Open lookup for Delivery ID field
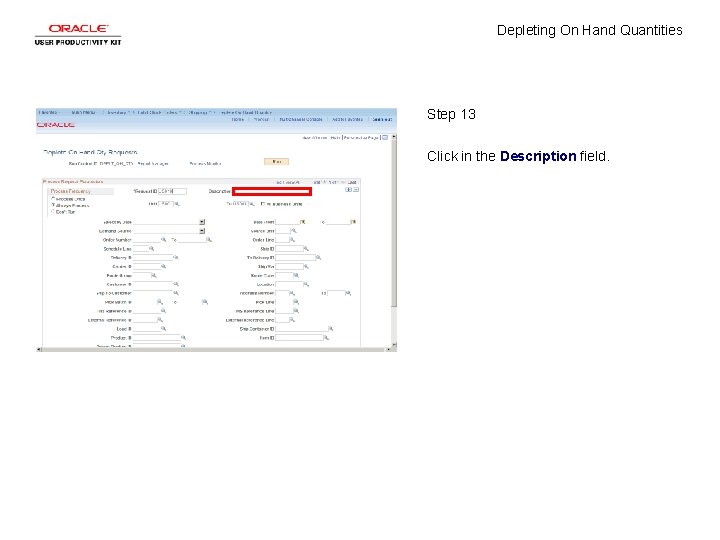Viewport: 720px width, 540px height. tap(175, 258)
